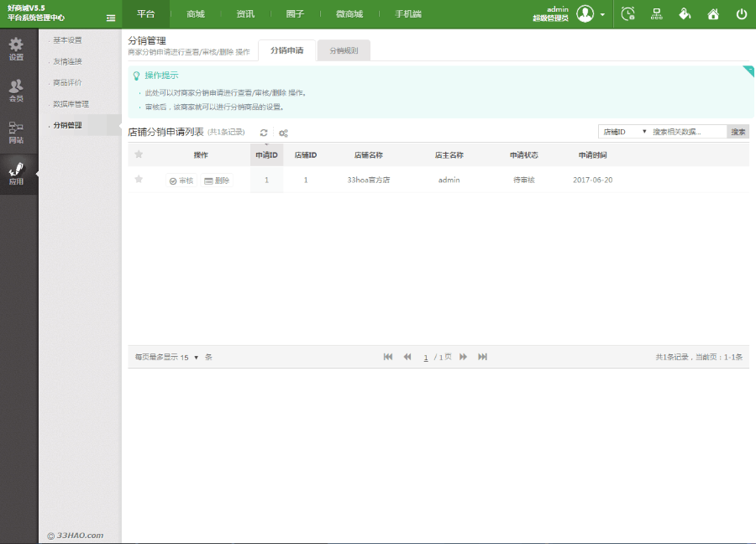The width and height of the screenshot is (756, 544).
Task: Click the power logout icon
Action: tap(741, 14)
